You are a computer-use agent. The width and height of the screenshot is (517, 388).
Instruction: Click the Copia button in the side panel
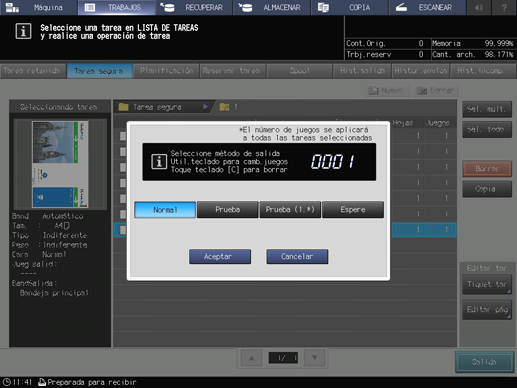pyautogui.click(x=487, y=189)
